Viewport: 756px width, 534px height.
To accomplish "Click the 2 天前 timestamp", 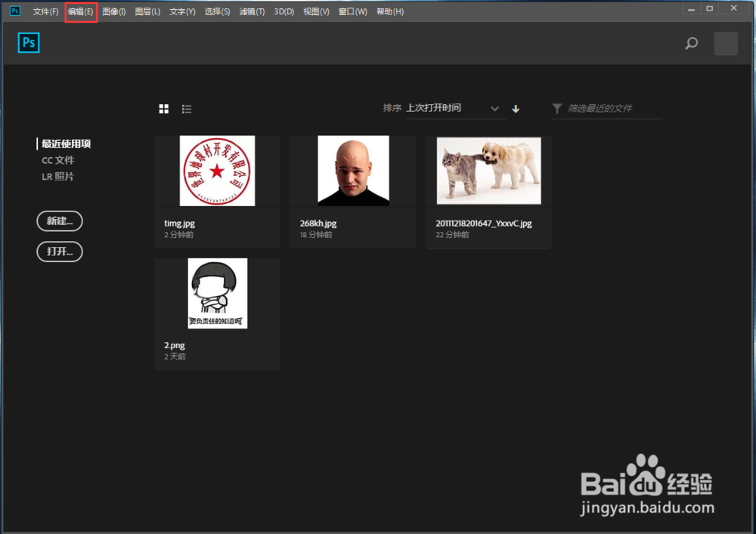I will [175, 357].
